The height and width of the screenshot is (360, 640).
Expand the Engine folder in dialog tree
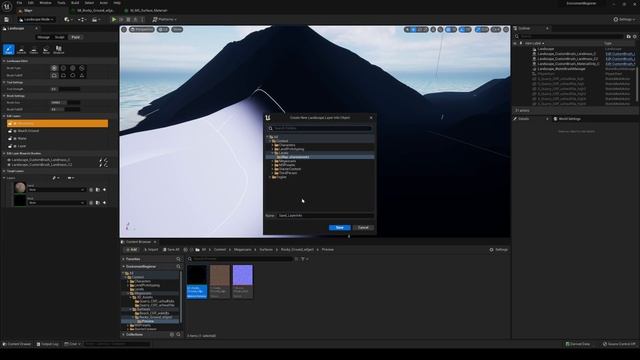pyautogui.click(x=270, y=177)
